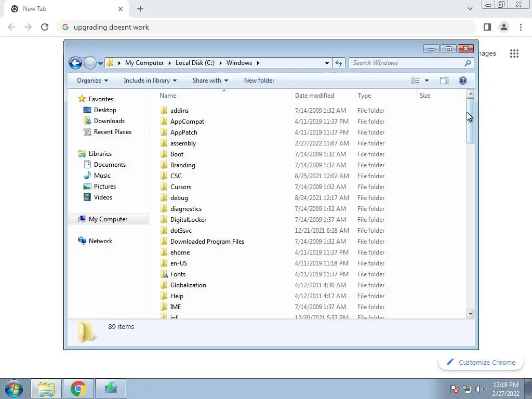Sort by Size column header
The height and width of the screenshot is (399, 532).
tap(437, 96)
